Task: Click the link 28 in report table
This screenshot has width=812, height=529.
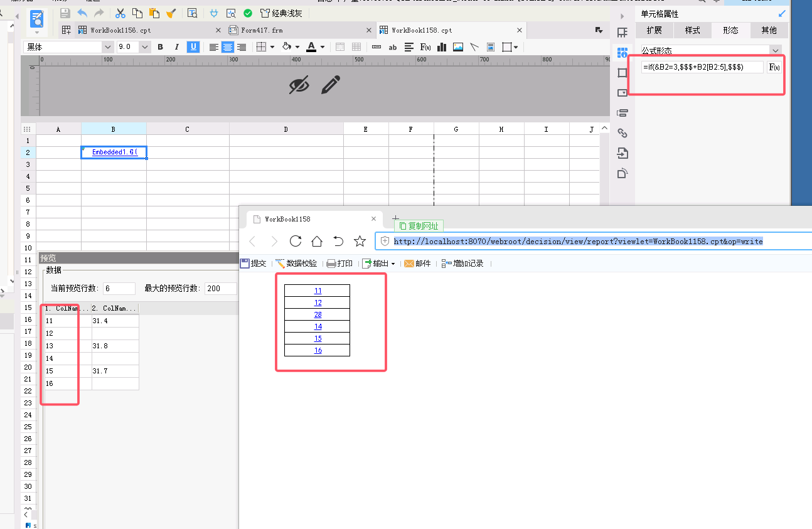Action: point(318,314)
